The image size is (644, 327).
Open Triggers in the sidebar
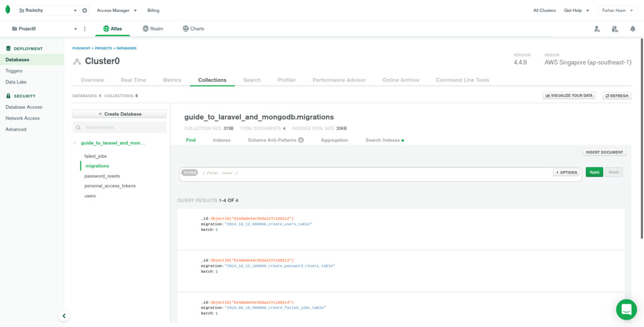point(14,71)
